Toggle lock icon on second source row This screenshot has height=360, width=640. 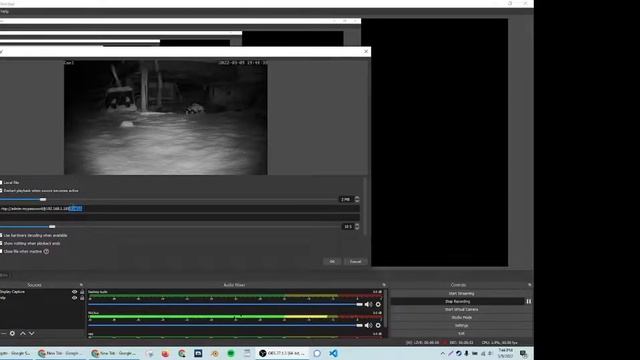(x=82, y=298)
